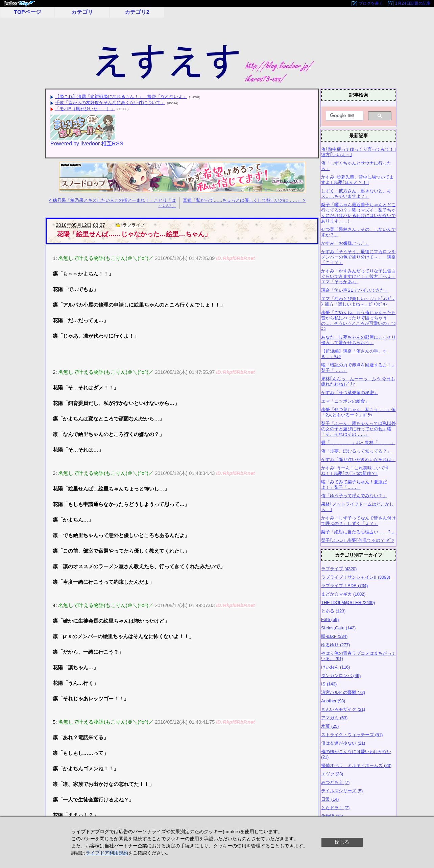Screen dimensions: 434x868
Task: Open the カテゴリ2 tab
Action: (x=137, y=12)
